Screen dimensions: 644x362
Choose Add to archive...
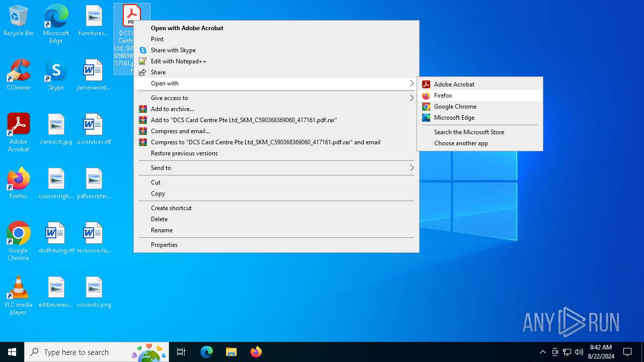pyautogui.click(x=276, y=109)
